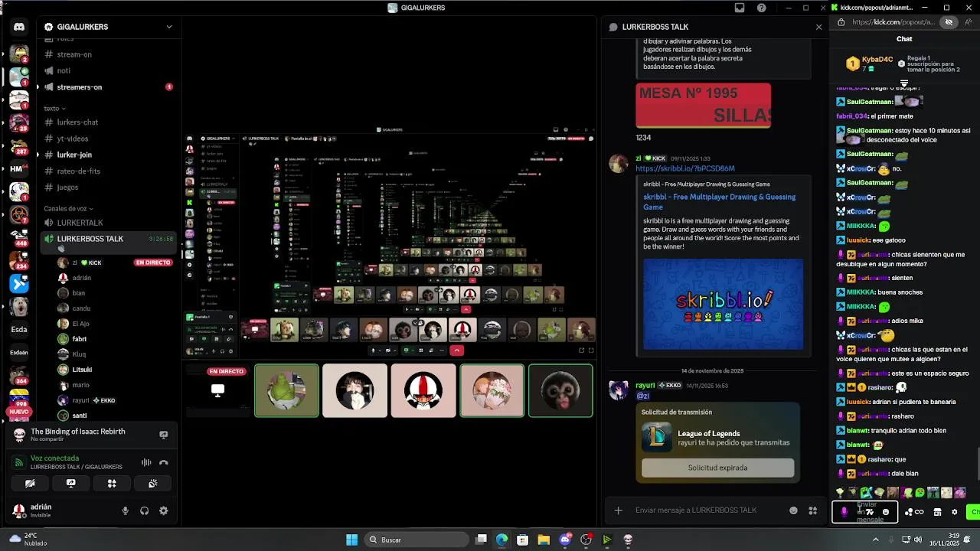980x551 pixels.
Task: Share your screen from voice panel
Action: pyautogui.click(x=70, y=483)
